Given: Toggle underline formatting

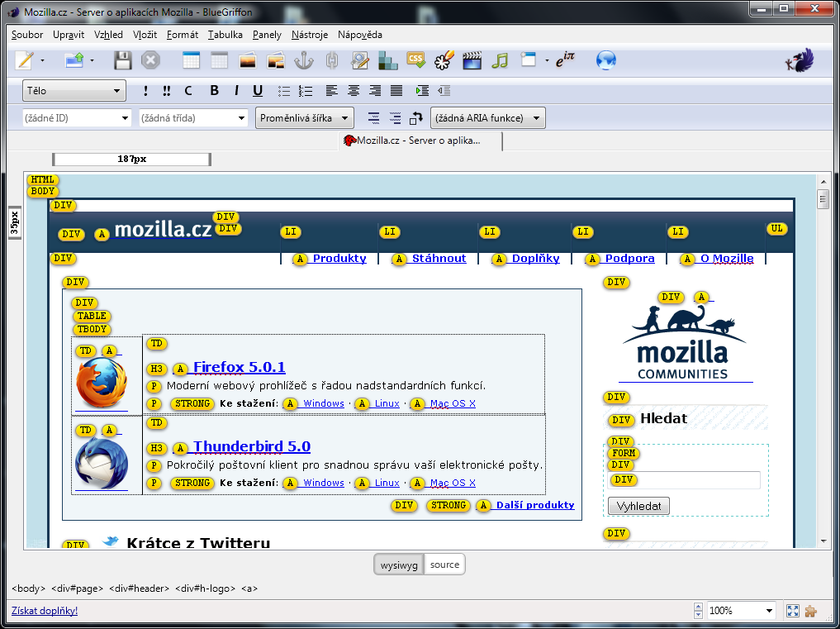Looking at the screenshot, I should click(258, 91).
